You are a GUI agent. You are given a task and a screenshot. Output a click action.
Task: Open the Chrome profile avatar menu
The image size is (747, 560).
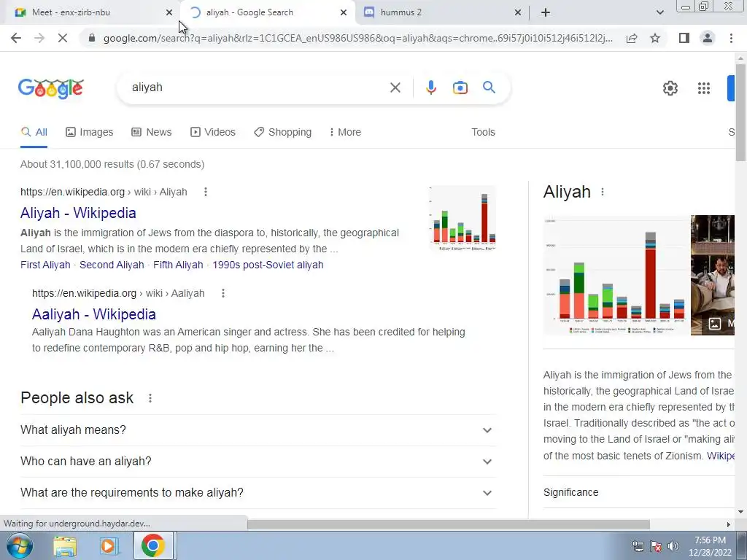tap(708, 38)
